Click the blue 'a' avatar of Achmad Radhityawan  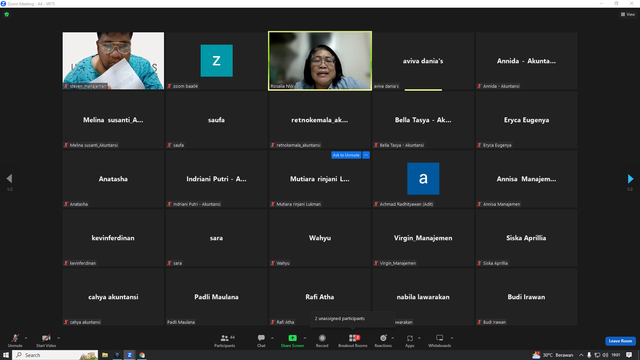tap(423, 179)
